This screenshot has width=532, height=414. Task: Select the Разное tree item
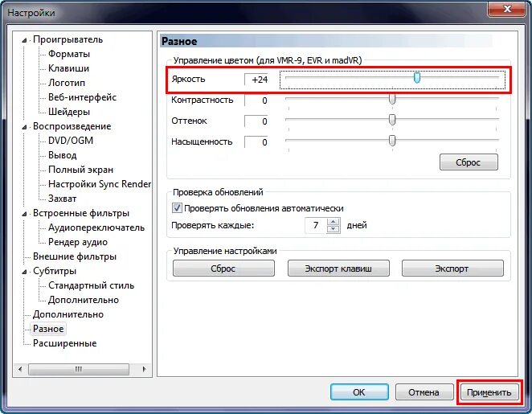48,329
